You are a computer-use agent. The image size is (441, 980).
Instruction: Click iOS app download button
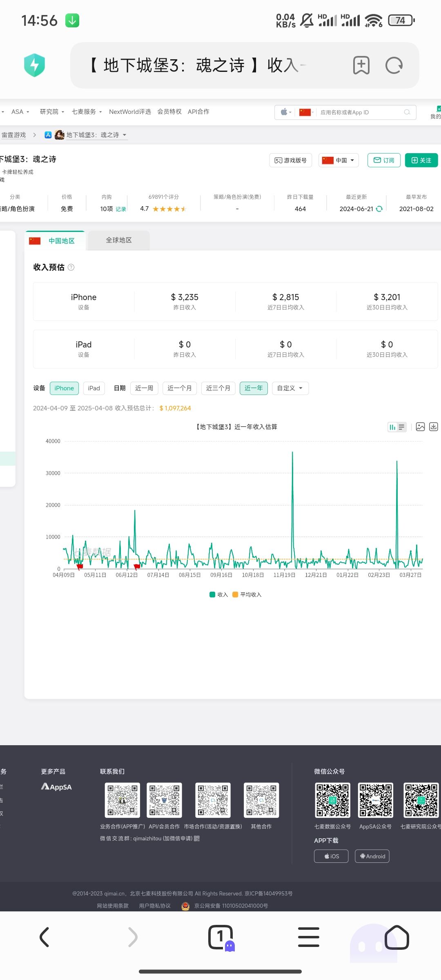(x=331, y=856)
